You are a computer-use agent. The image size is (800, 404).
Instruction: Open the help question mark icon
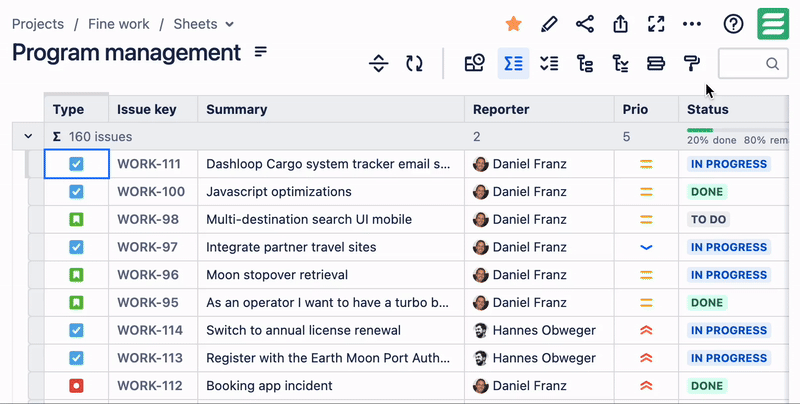(733, 24)
